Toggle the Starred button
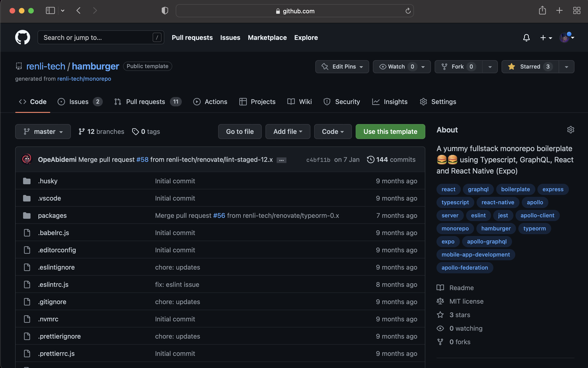The height and width of the screenshot is (368, 588). (x=530, y=67)
